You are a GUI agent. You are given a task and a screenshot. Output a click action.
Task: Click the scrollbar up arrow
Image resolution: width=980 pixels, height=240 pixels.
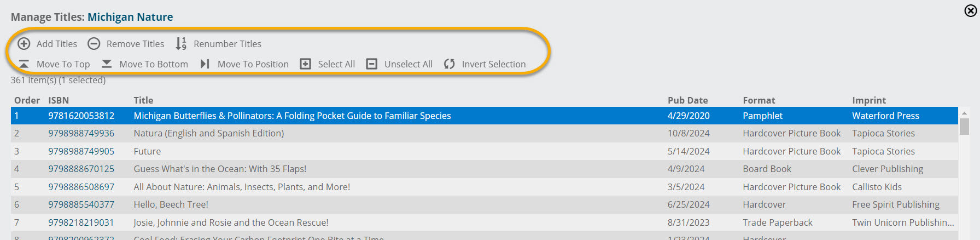(964, 113)
